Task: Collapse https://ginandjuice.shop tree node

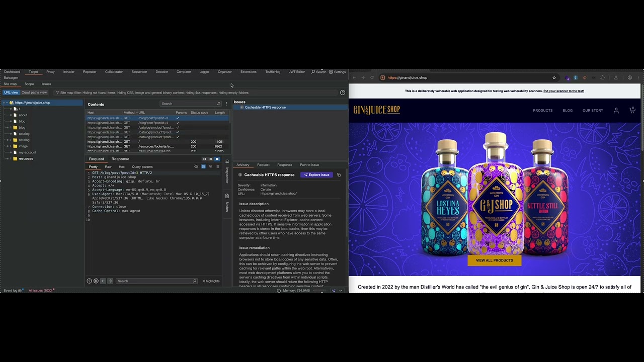Action: pos(6,103)
